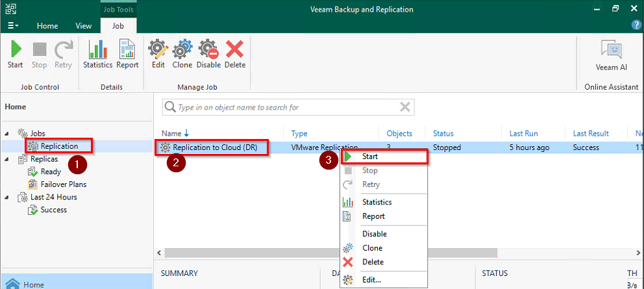Click the help question mark icon
The image size is (644, 289).
click(x=636, y=25)
